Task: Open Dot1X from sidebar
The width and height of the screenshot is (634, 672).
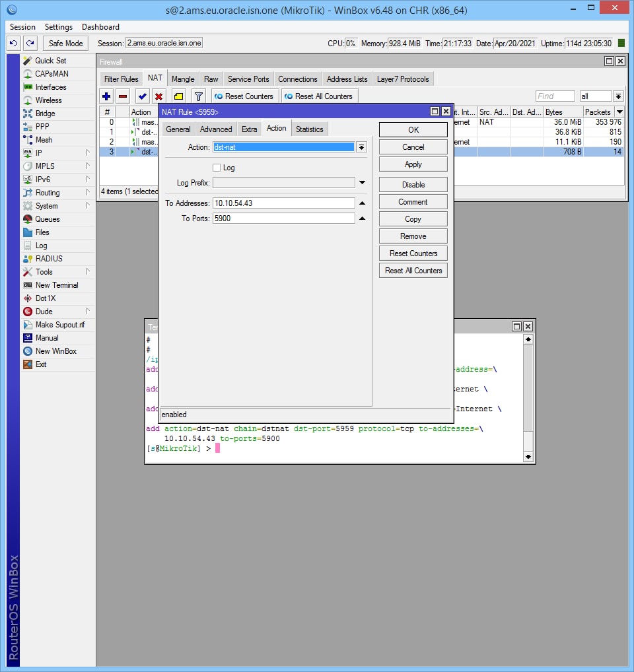Action: [46, 298]
